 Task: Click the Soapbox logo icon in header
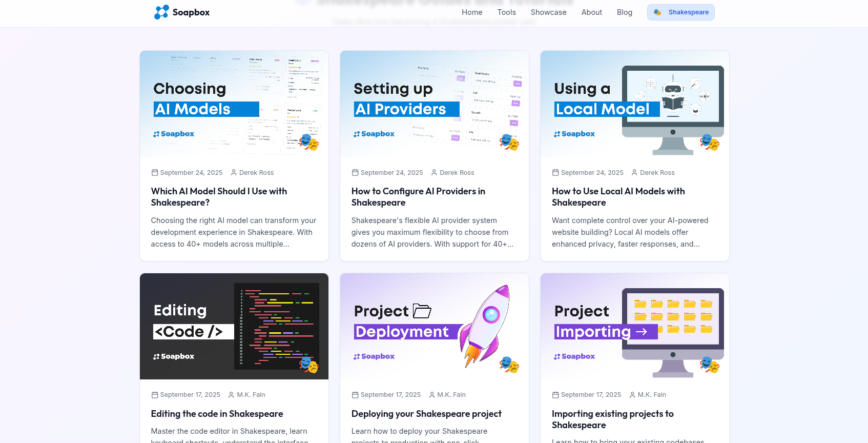(x=161, y=12)
